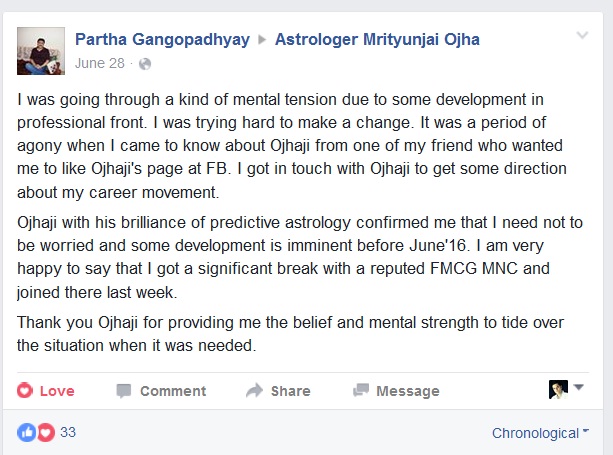The height and width of the screenshot is (455, 613).
Task: Click Partha's profile picture thumbnail
Action: (x=41, y=51)
